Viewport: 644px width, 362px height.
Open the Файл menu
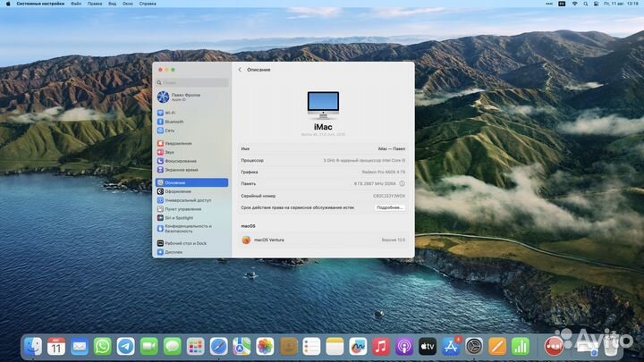point(75,4)
